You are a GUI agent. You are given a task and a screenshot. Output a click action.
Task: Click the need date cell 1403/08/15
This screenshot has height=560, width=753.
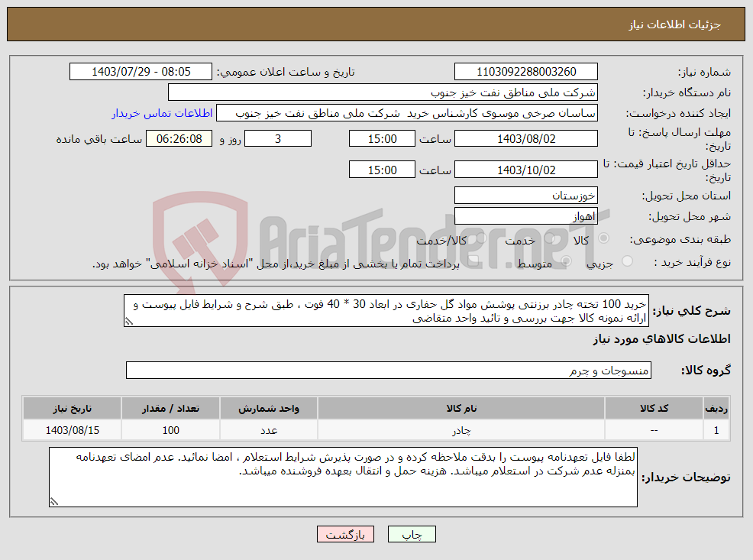72,430
